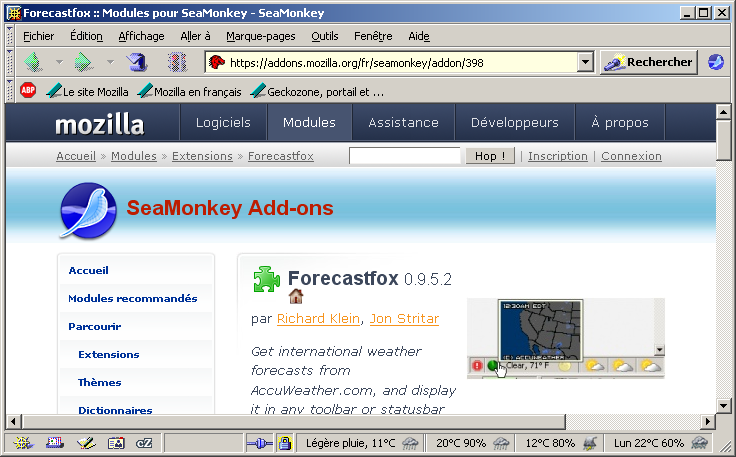
Task: Select the Modules navigation tab
Action: click(x=309, y=122)
